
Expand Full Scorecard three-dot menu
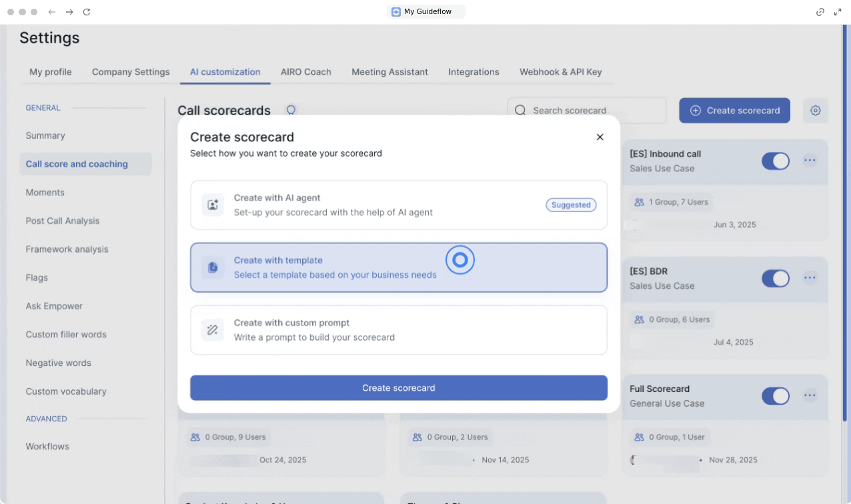(x=810, y=396)
